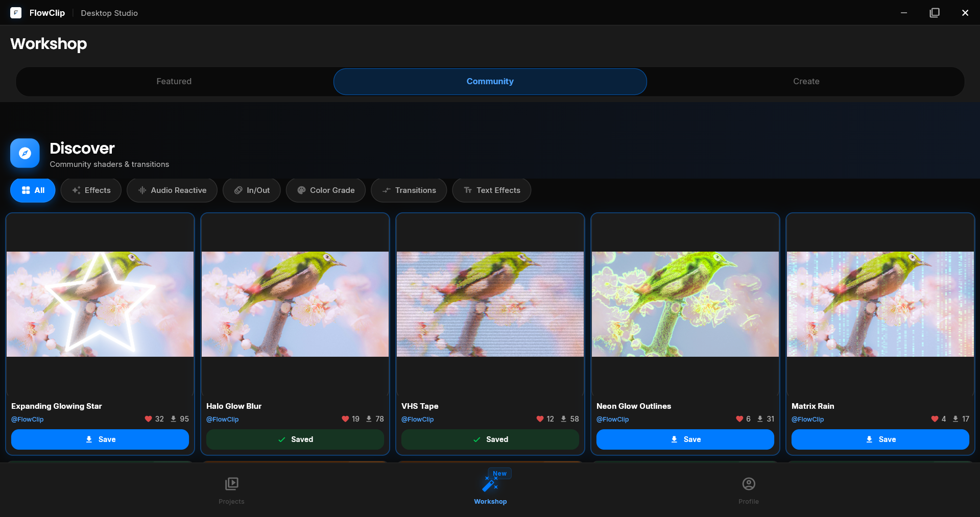The width and height of the screenshot is (980, 517).
Task: Open VHS Tape preview thumbnail
Action: [x=490, y=304]
